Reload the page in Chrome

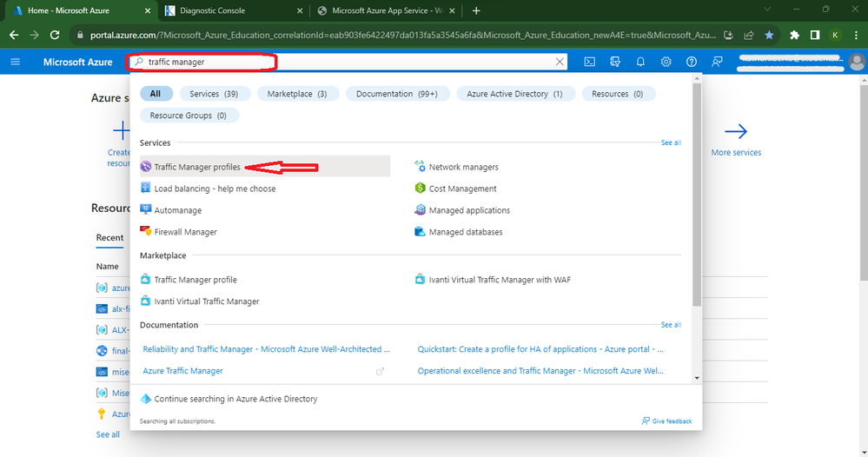[x=55, y=35]
